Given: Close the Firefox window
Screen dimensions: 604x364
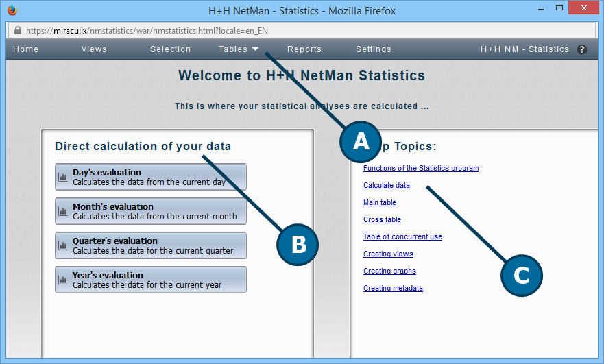Looking at the screenshot, I should tap(584, 8).
